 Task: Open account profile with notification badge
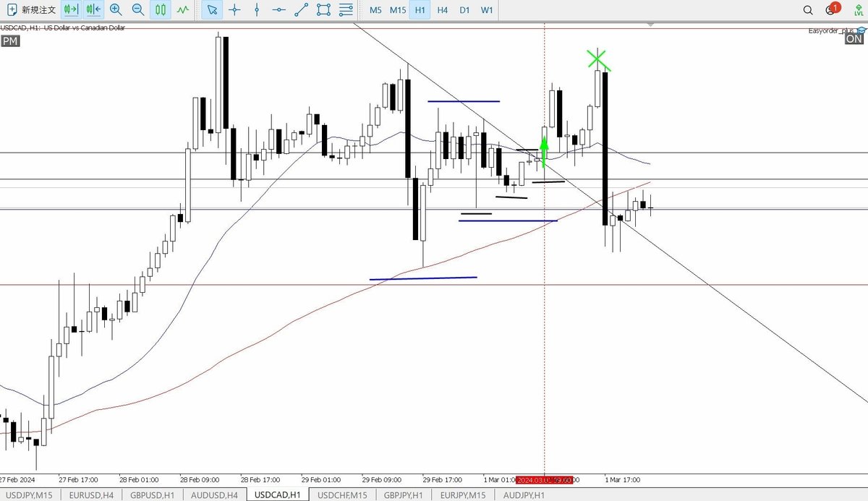[x=832, y=9]
